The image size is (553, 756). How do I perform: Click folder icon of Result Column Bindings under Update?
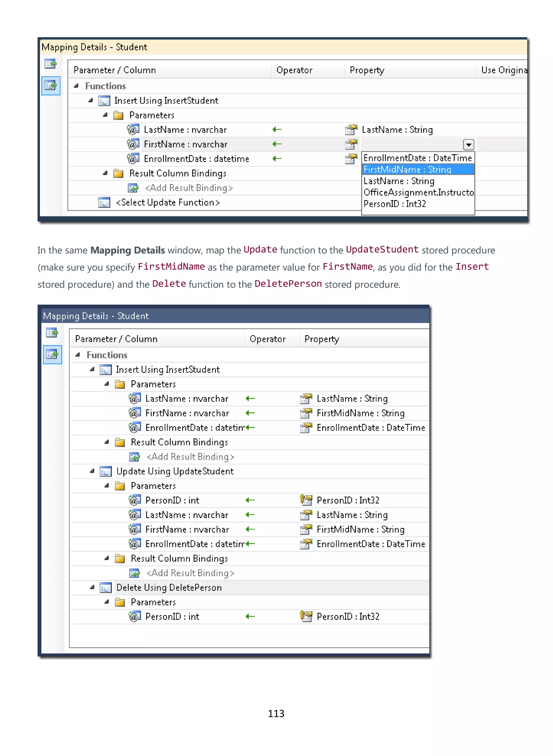point(120,559)
